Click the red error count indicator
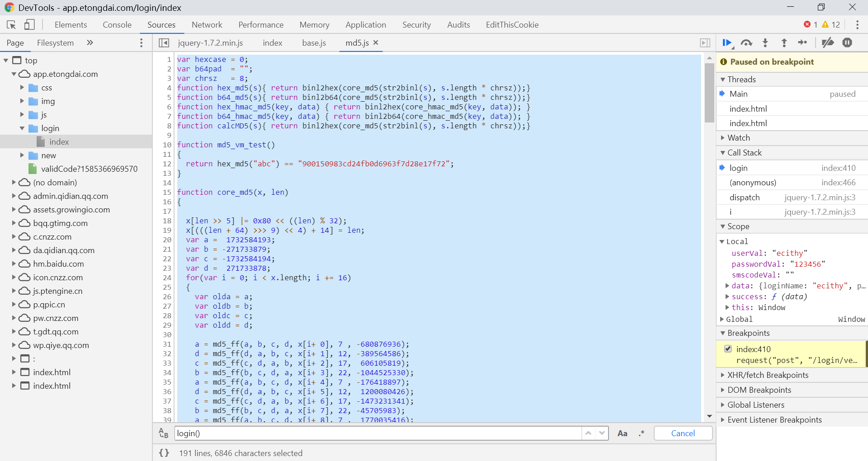868x461 pixels. point(810,25)
